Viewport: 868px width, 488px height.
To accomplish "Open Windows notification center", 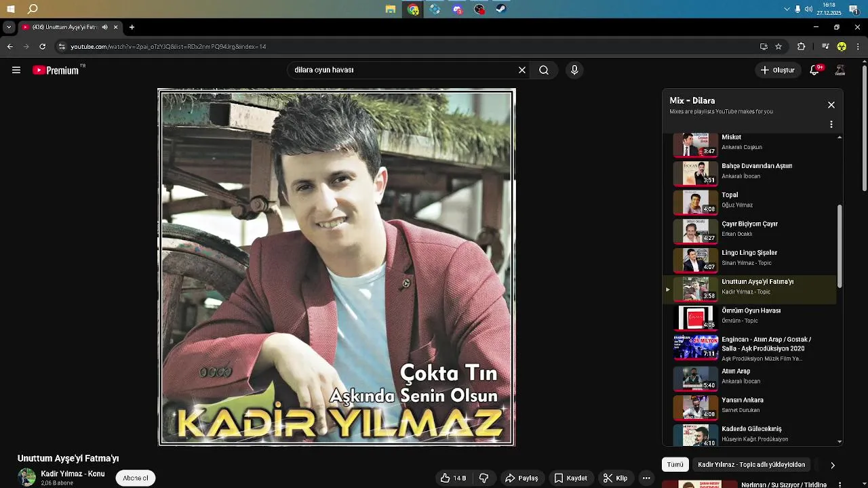I will 854,9.
